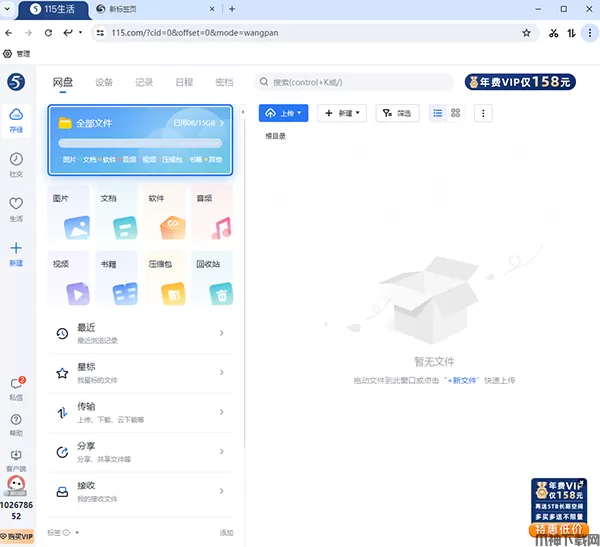Expand the 新建 new item dropdown
This screenshot has width=600, height=547.
point(342,113)
